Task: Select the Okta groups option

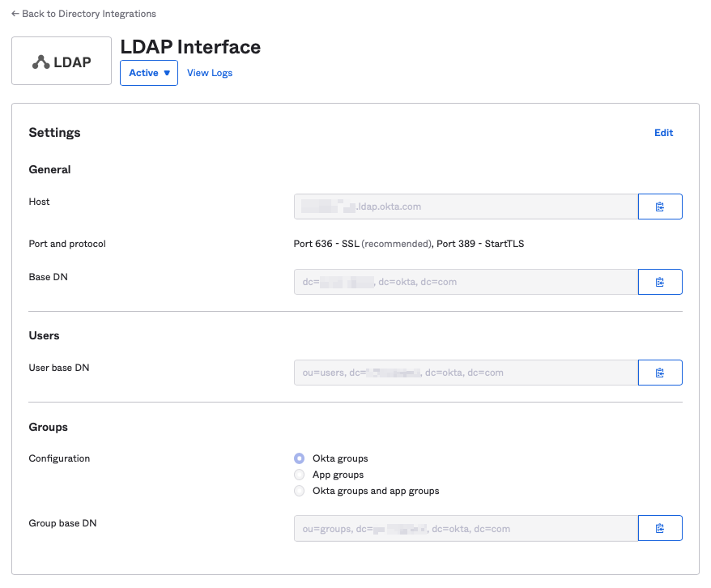Action: coord(299,458)
